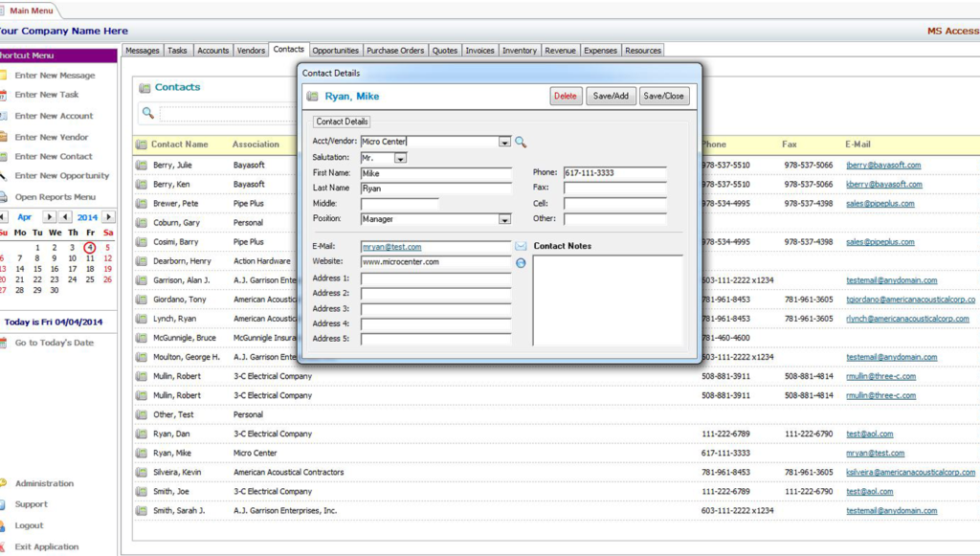Expand the Acct/Vendor dropdown
This screenshot has height=556, width=980.
point(504,143)
